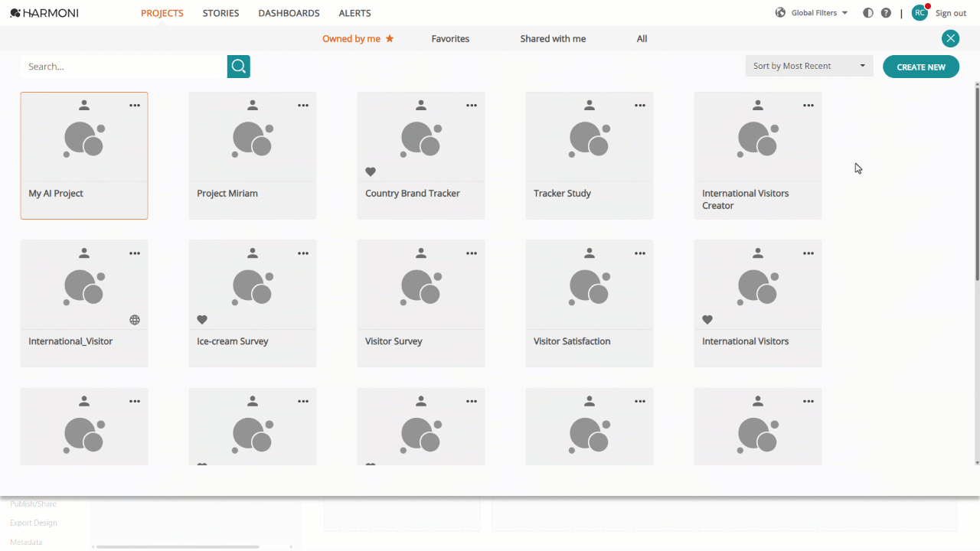
Task: Select the Shared with me tab
Action: click(x=553, y=38)
